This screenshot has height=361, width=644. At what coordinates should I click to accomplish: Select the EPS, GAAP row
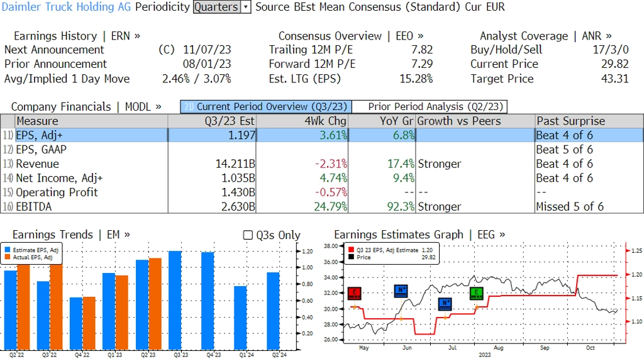pos(321,150)
